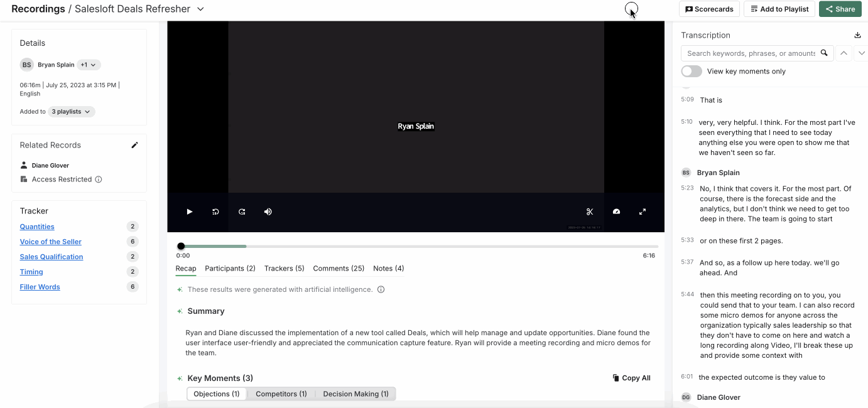This screenshot has height=408, width=868.
Task: Open the Trackers (5) tab
Action: 284,269
